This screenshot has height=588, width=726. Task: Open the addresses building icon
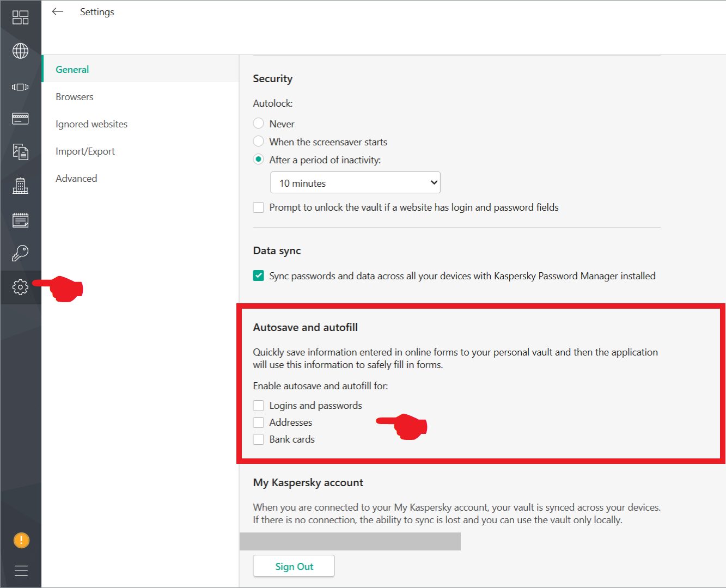pyautogui.click(x=20, y=186)
